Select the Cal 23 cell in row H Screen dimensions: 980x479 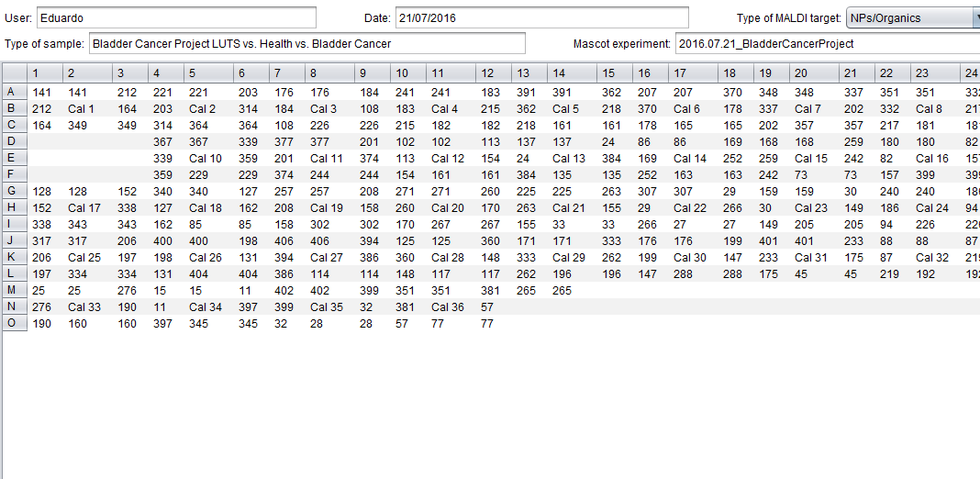813,207
